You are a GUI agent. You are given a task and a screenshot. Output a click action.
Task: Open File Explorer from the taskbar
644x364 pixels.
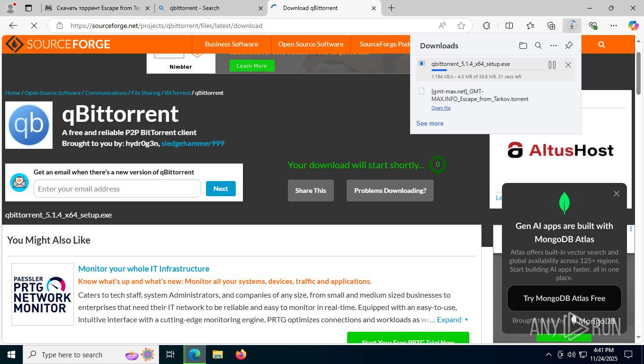[217, 355]
